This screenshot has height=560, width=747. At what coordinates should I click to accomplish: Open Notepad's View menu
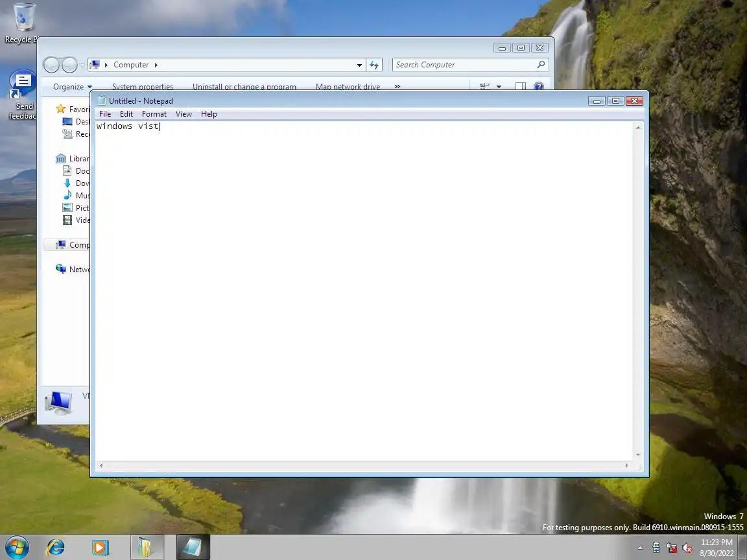pyautogui.click(x=184, y=114)
